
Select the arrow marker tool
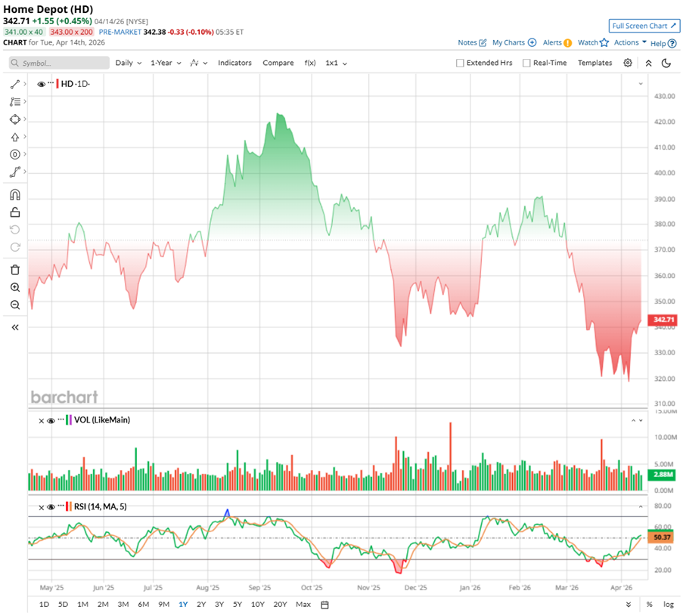pyautogui.click(x=15, y=137)
